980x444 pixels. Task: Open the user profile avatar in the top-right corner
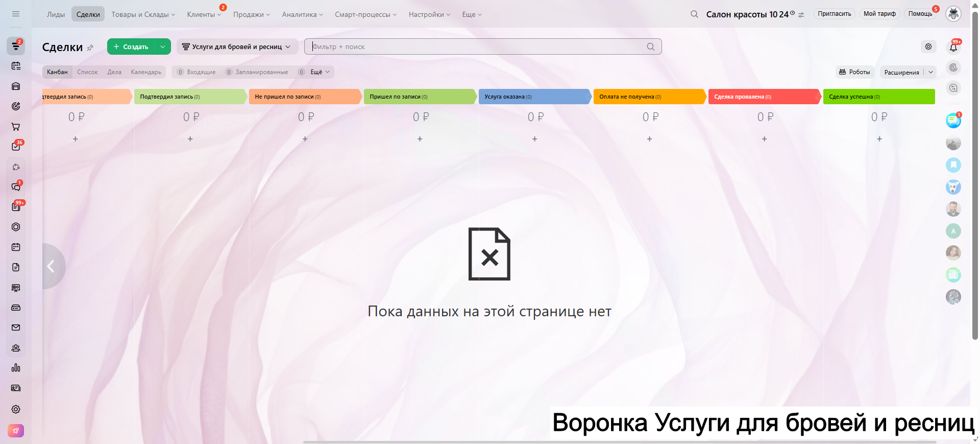pos(953,14)
